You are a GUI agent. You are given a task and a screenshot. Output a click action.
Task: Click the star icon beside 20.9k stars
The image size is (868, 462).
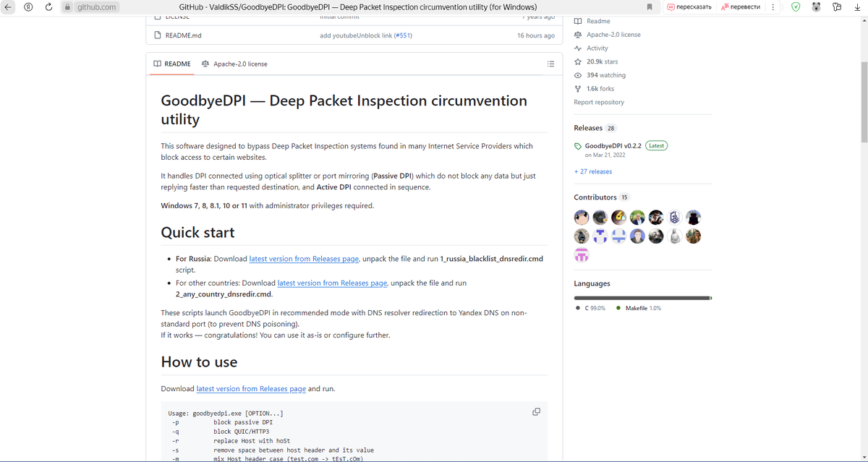point(578,61)
